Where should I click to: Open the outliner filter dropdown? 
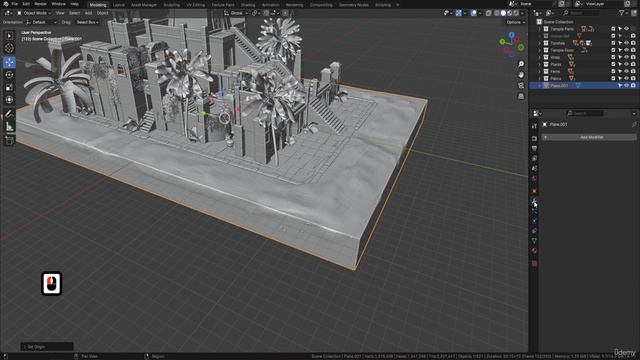coord(623,13)
